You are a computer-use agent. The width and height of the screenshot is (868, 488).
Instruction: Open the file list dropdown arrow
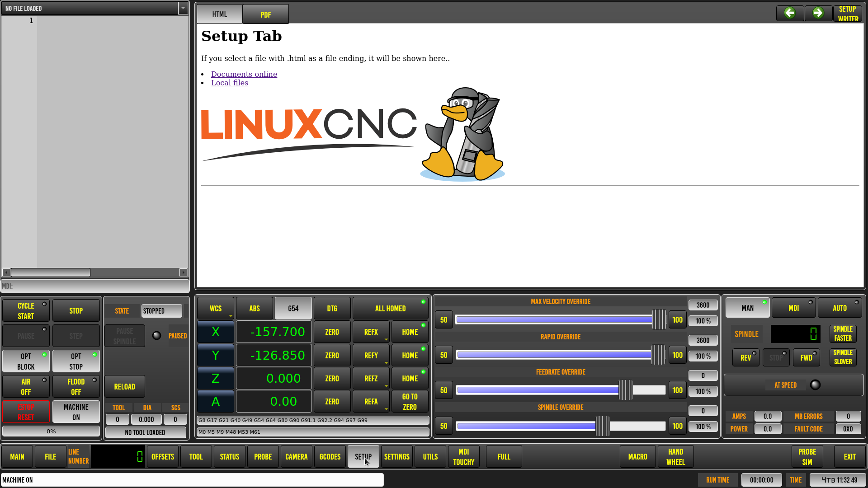pyautogui.click(x=183, y=8)
